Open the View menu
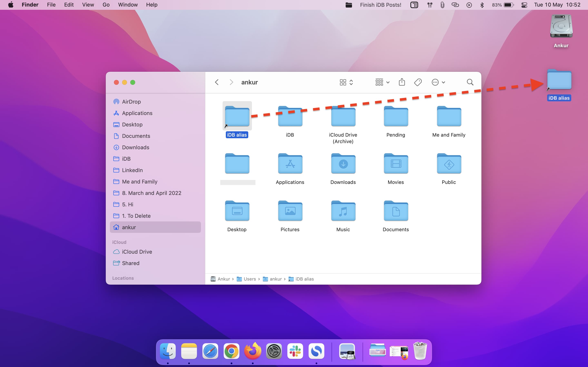The height and width of the screenshot is (367, 588). (x=88, y=5)
